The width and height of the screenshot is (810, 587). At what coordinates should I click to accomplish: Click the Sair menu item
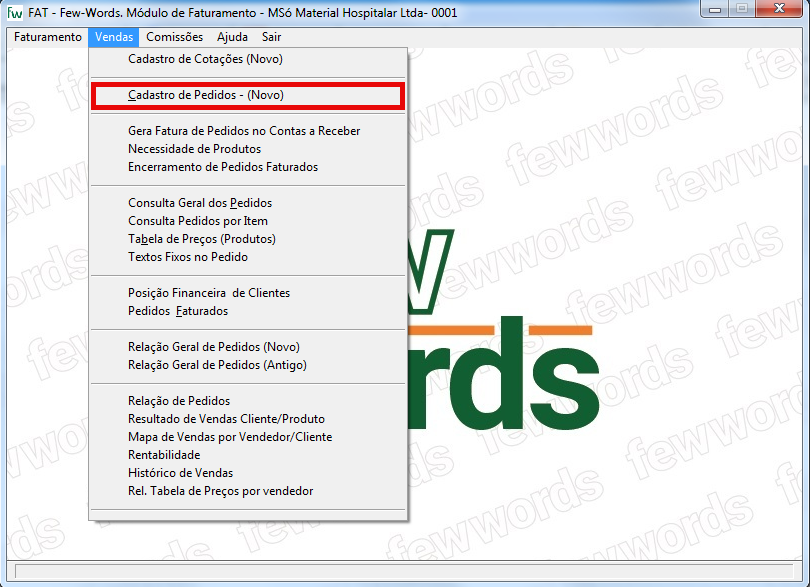click(271, 37)
